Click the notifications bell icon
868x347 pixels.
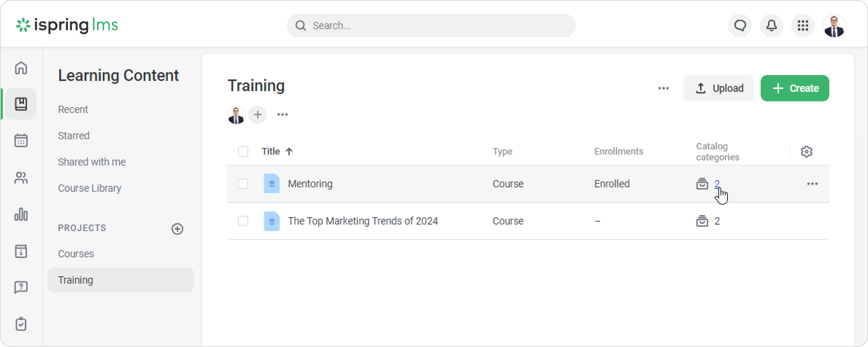click(x=771, y=26)
